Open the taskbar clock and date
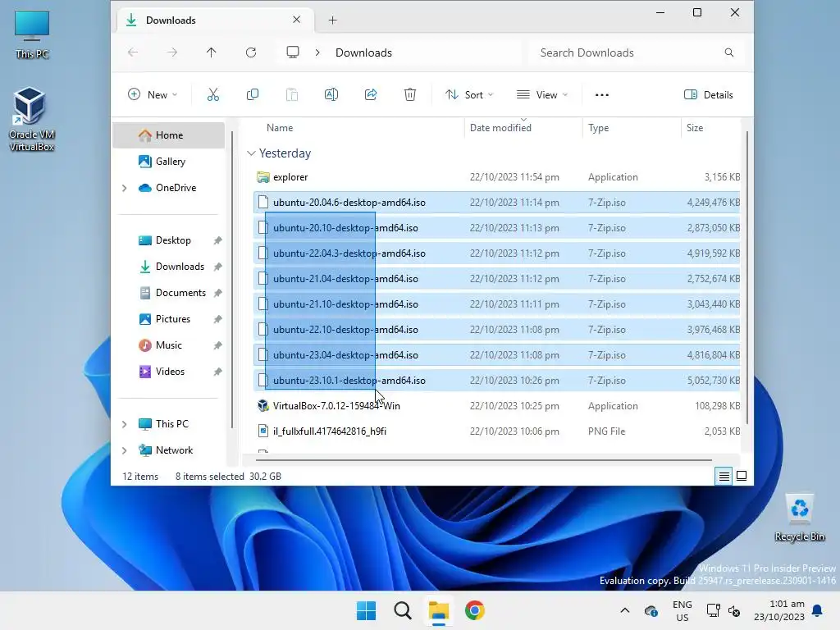The width and height of the screenshot is (840, 630). point(779,610)
